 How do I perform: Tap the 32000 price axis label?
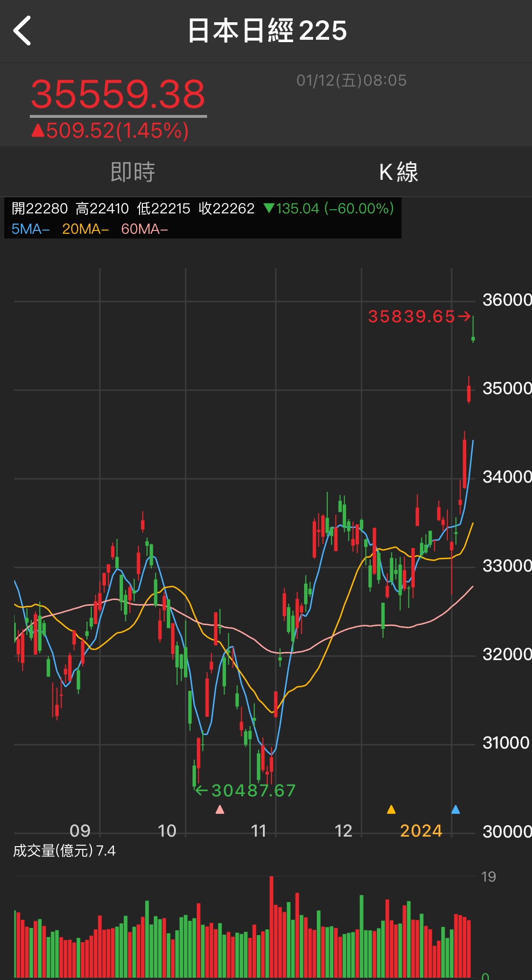[507, 654]
